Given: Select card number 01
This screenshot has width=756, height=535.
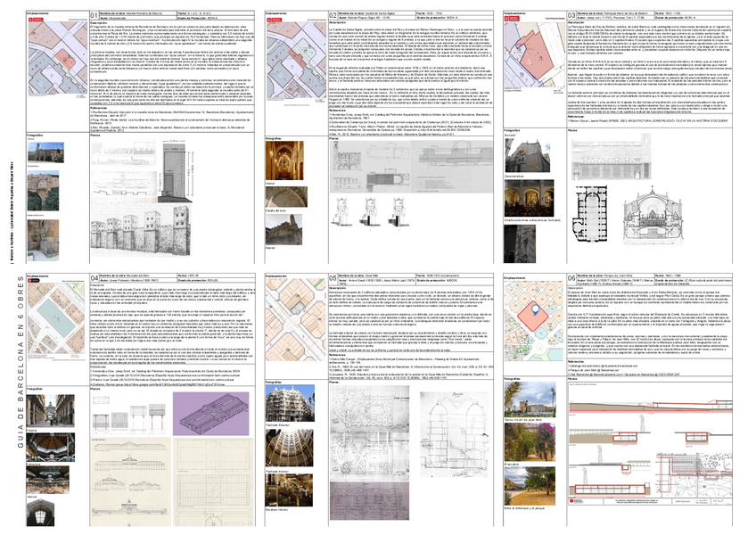Looking at the screenshot, I should click(x=94, y=15).
